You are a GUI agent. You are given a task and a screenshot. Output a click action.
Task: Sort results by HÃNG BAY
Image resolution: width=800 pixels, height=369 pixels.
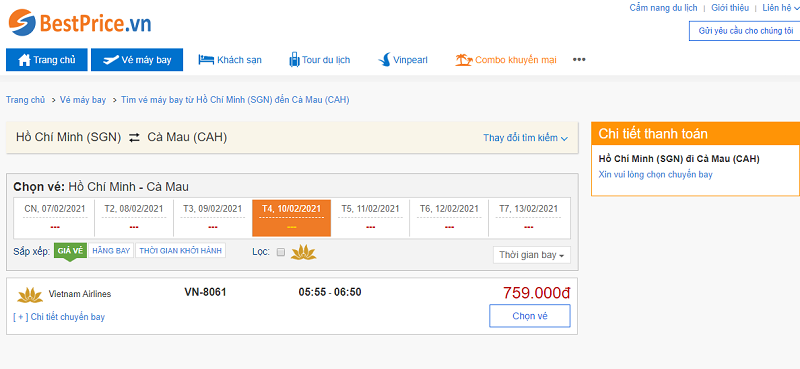[x=111, y=251]
